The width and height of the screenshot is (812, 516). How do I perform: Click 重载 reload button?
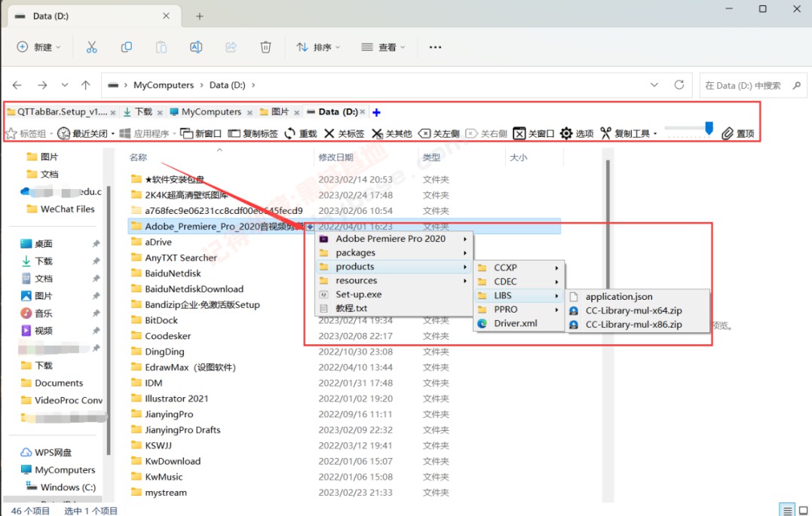tap(301, 133)
